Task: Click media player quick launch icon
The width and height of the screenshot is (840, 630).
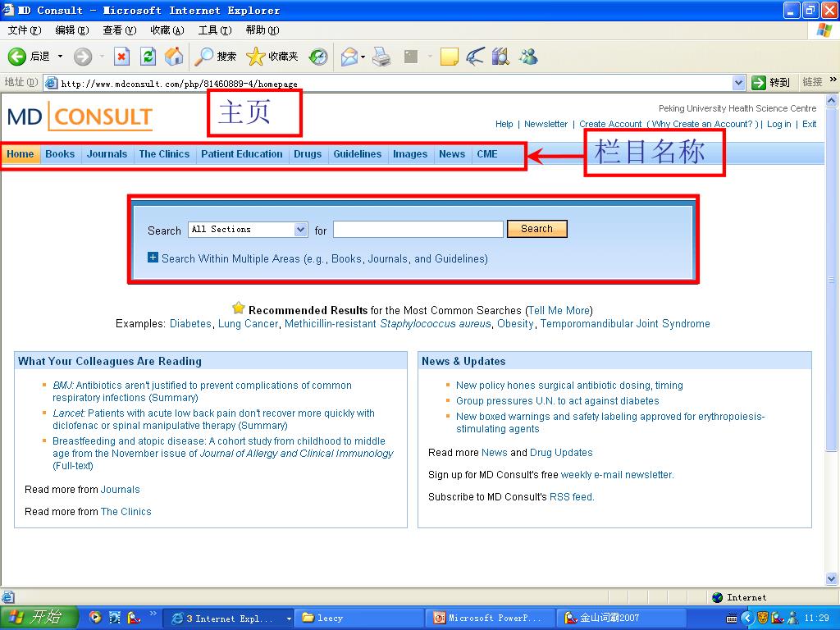Action: click(x=95, y=617)
